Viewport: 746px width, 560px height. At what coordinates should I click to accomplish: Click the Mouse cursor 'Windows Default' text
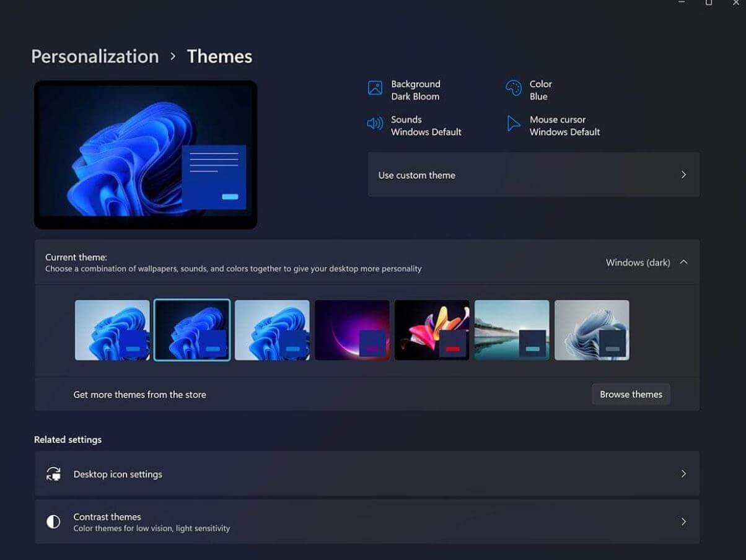coord(564,132)
